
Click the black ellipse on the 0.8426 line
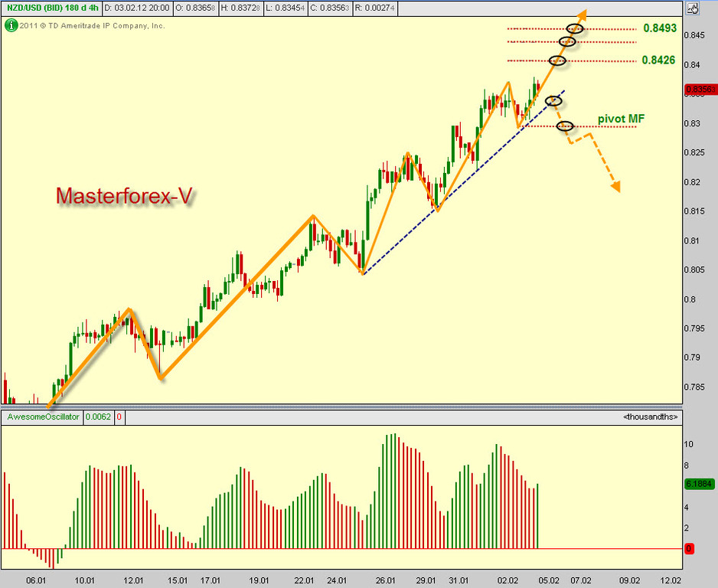[557, 60]
